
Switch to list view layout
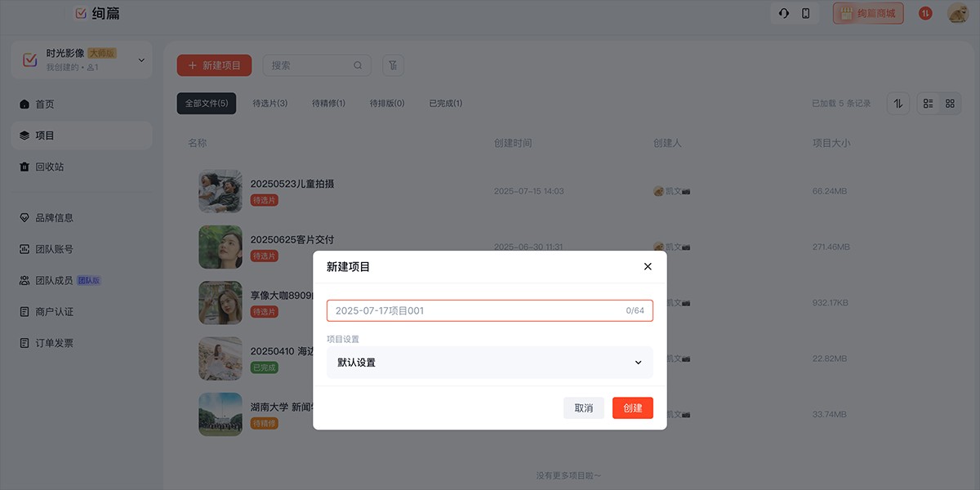click(x=927, y=103)
